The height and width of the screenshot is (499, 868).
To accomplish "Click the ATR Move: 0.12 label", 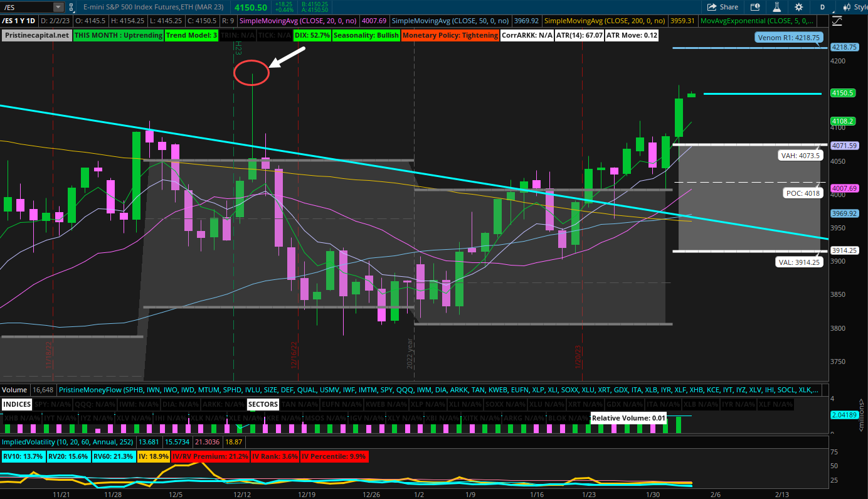I will coord(632,35).
